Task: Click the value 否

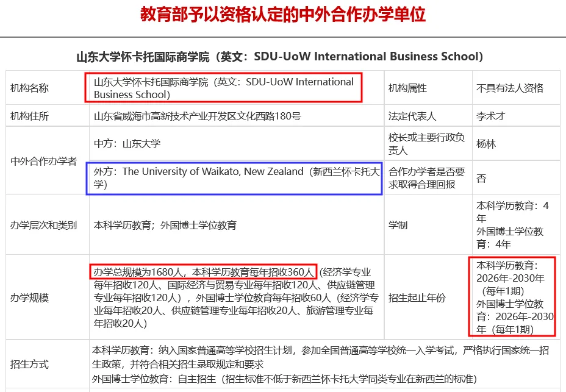Action: pyautogui.click(x=481, y=178)
